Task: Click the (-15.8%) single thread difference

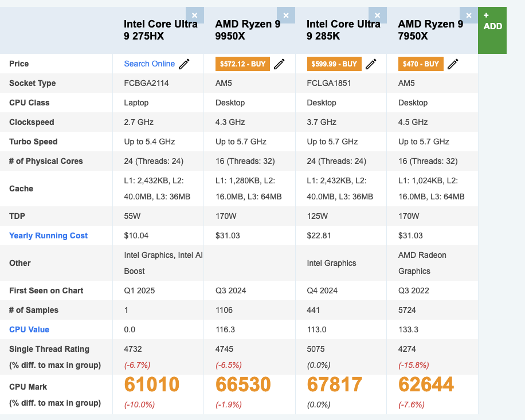Action: (413, 365)
